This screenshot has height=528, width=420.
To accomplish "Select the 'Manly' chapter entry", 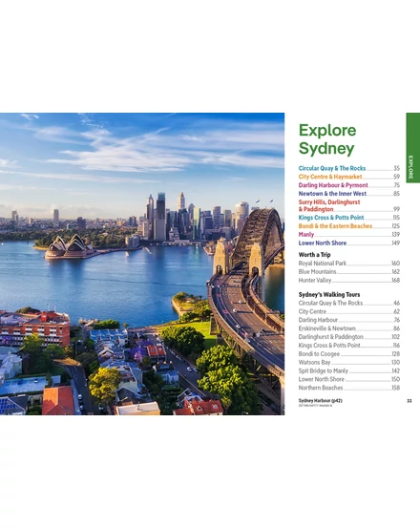I will click(x=349, y=234).
